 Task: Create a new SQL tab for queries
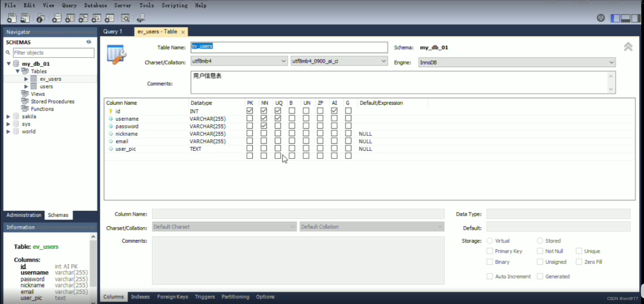(x=12, y=18)
